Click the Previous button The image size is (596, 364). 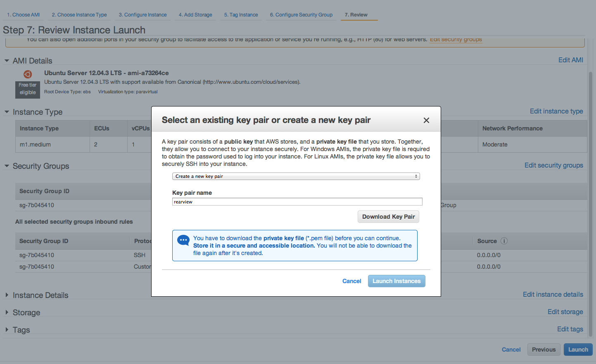coord(544,350)
